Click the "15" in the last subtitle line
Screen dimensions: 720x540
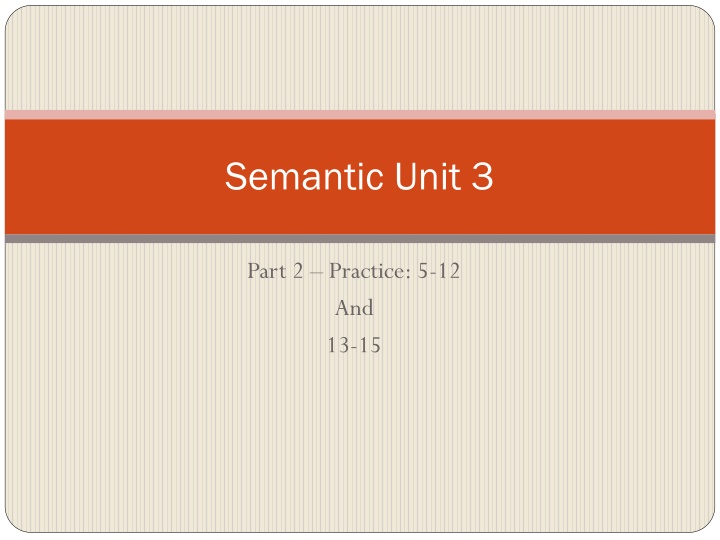(x=370, y=345)
